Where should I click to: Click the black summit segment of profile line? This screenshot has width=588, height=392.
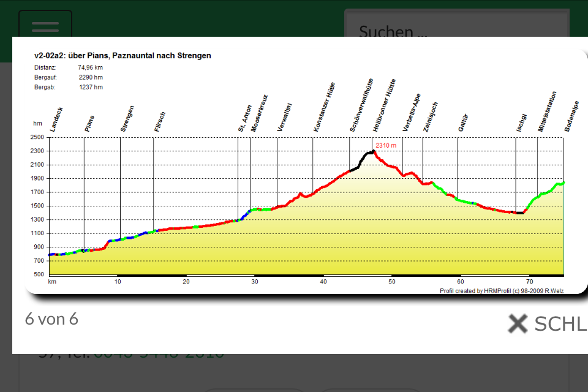coord(362,160)
